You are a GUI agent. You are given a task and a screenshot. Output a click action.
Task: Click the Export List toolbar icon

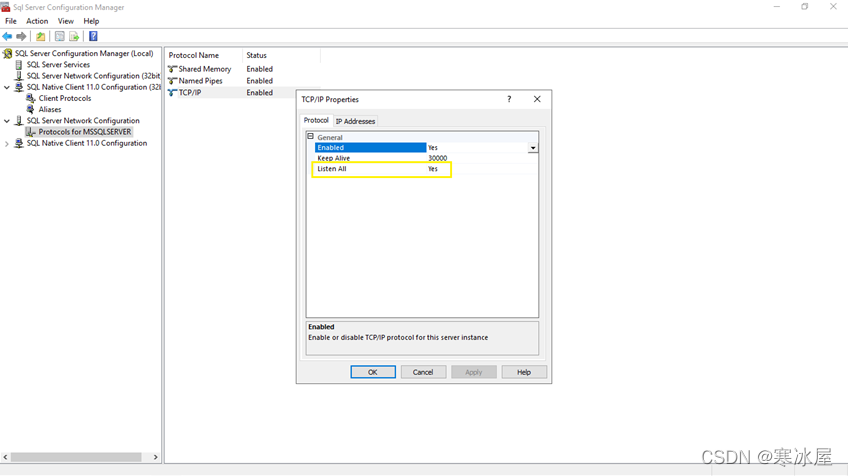coord(74,36)
